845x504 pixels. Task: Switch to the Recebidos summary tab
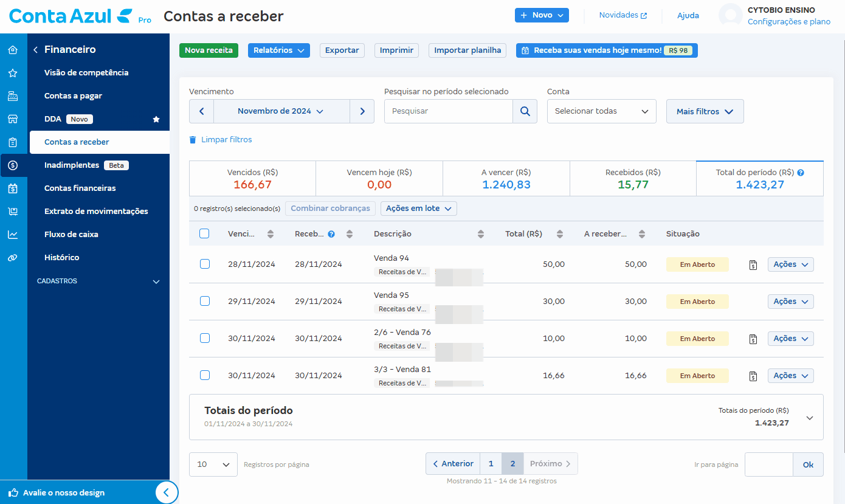point(633,178)
